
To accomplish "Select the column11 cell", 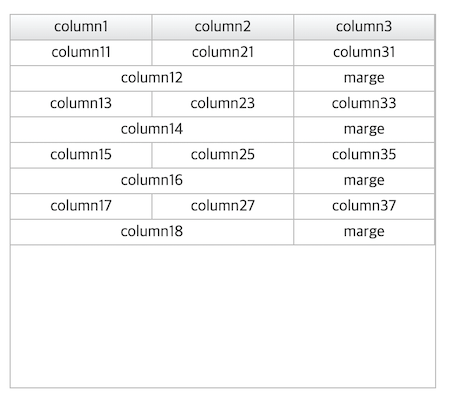I will point(81,53).
